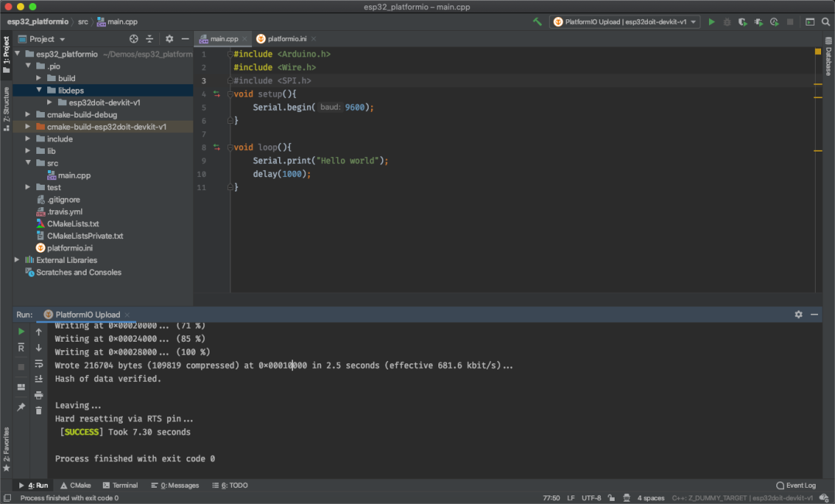
Task: Open Run panel settings gear
Action: tap(799, 315)
